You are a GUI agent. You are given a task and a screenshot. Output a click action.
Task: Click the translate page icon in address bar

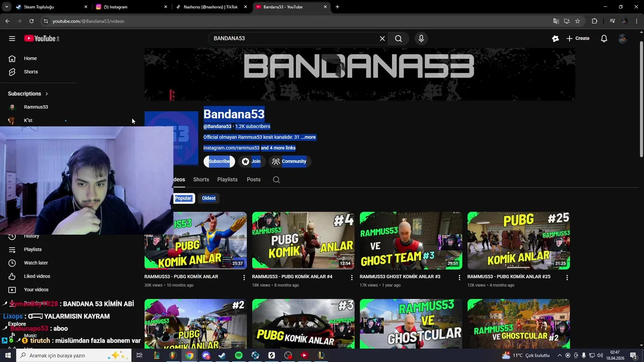556,21
